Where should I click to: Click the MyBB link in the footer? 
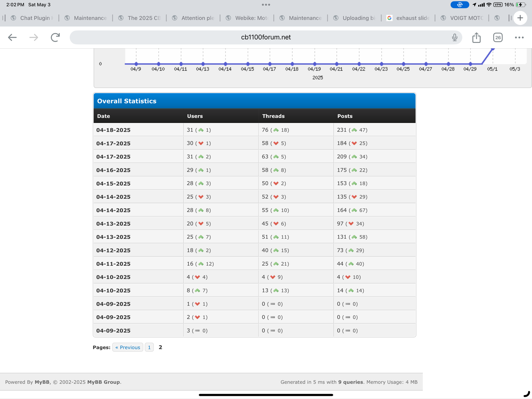42,382
